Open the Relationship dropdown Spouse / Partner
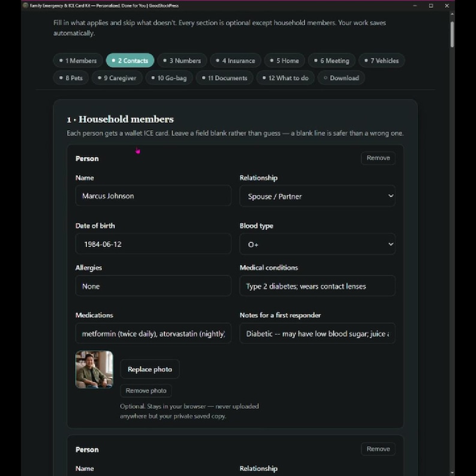The image size is (476, 476). click(317, 196)
